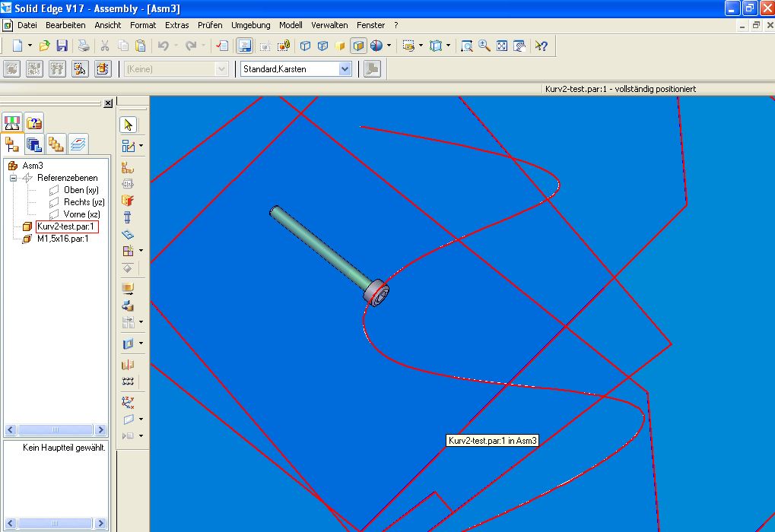The width and height of the screenshot is (775, 532).
Task: Click the Zoom Area icon
Action: (x=467, y=46)
